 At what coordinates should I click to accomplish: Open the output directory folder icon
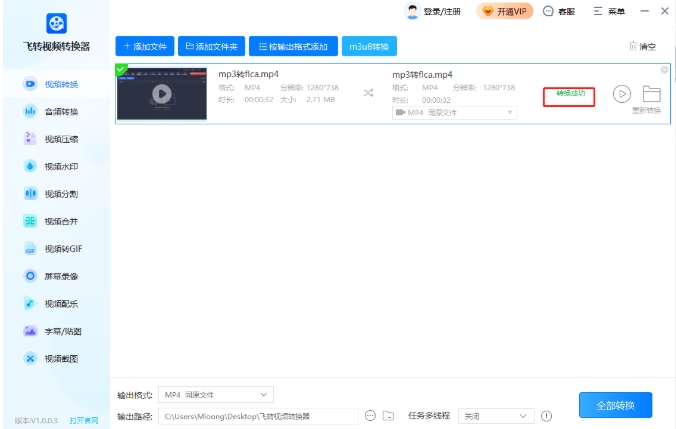388,416
